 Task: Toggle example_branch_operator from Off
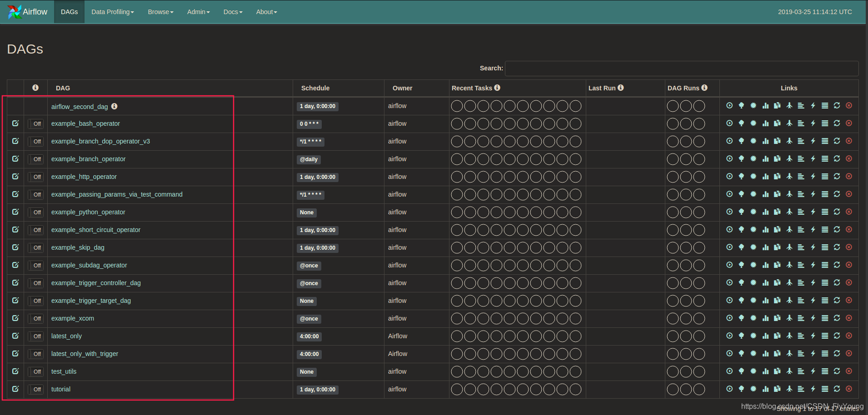36,159
